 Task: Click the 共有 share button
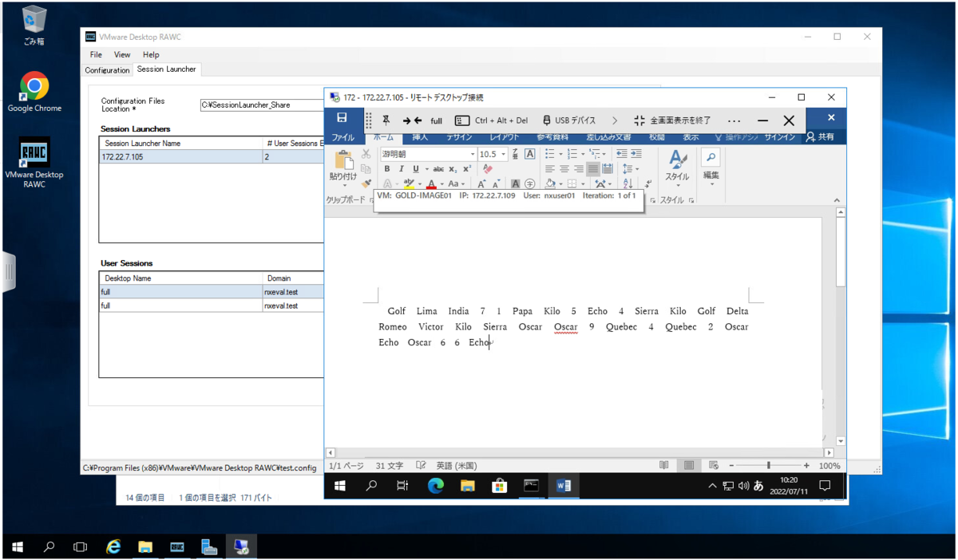820,137
